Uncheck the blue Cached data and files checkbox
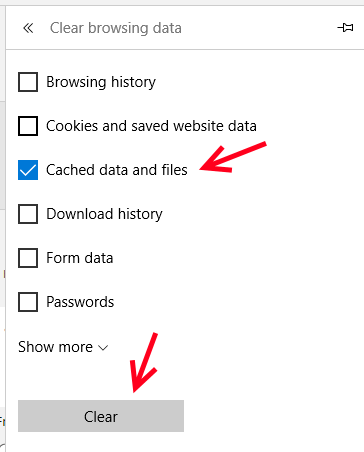 [x=28, y=170]
